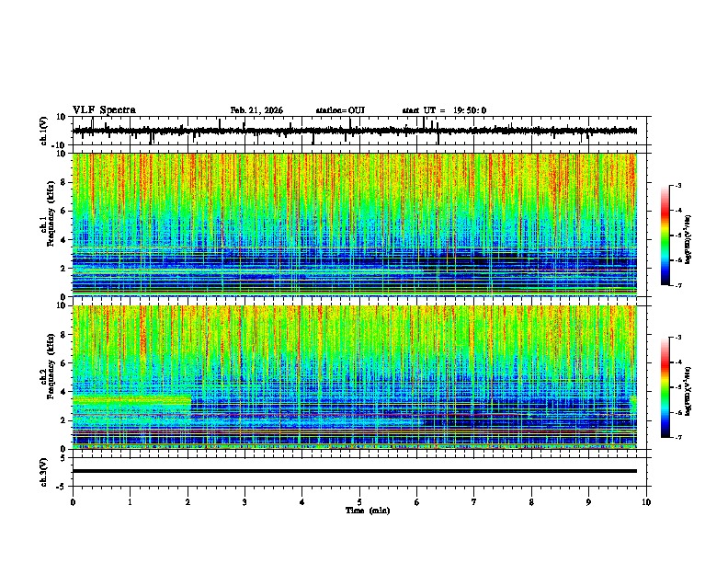Click the "8" kHz tick on ch.2 frequency axis

[x=63, y=335]
